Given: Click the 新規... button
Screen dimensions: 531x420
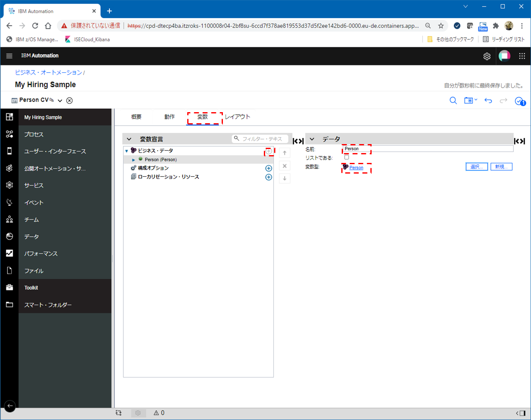Looking at the screenshot, I should pyautogui.click(x=501, y=167).
